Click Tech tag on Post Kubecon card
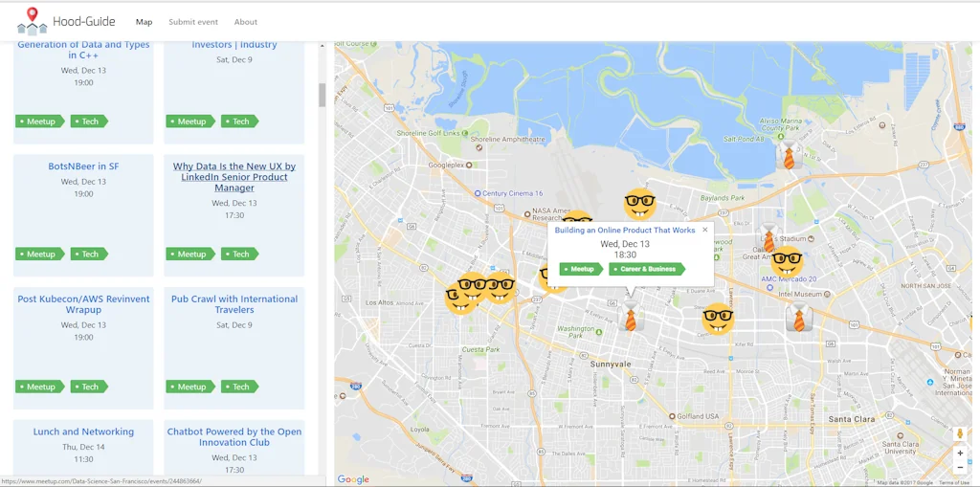Viewport: 980px width, 487px height. tap(89, 387)
